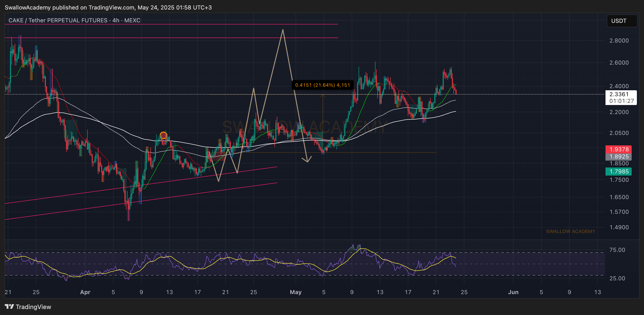Click the Apr label on the time axis

[x=85, y=292]
